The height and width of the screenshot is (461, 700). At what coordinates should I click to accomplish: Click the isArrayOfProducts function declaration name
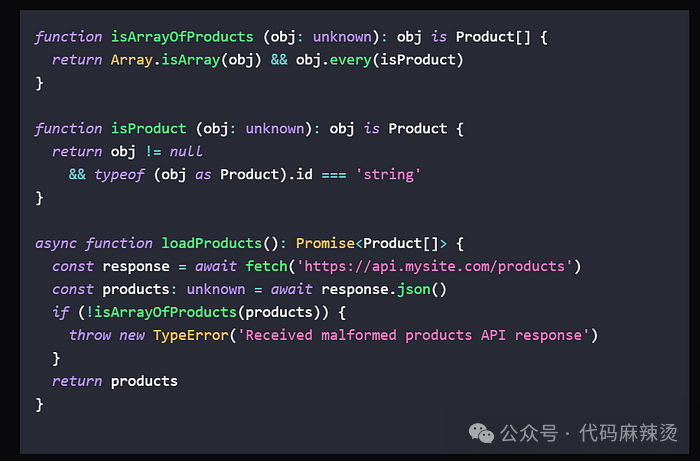182,37
